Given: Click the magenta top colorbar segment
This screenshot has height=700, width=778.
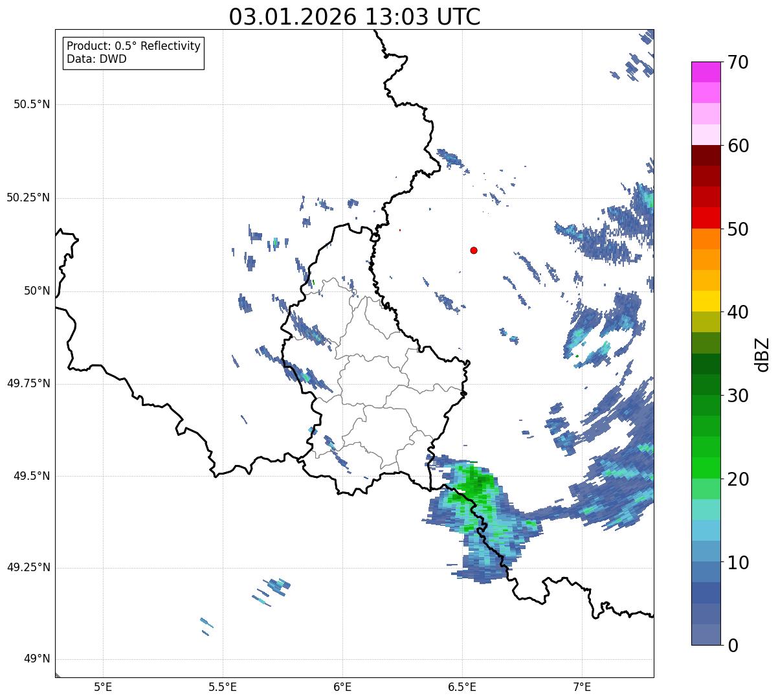Looking at the screenshot, I should [x=705, y=72].
